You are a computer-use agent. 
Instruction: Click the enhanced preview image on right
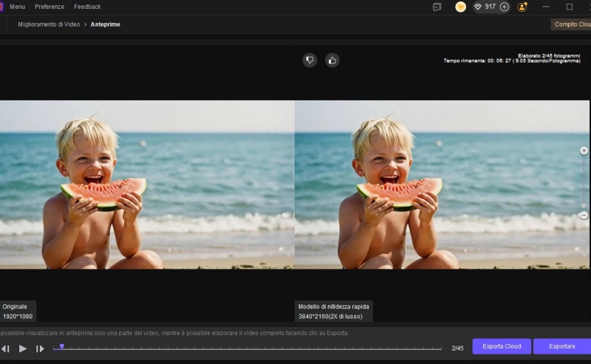(442, 185)
